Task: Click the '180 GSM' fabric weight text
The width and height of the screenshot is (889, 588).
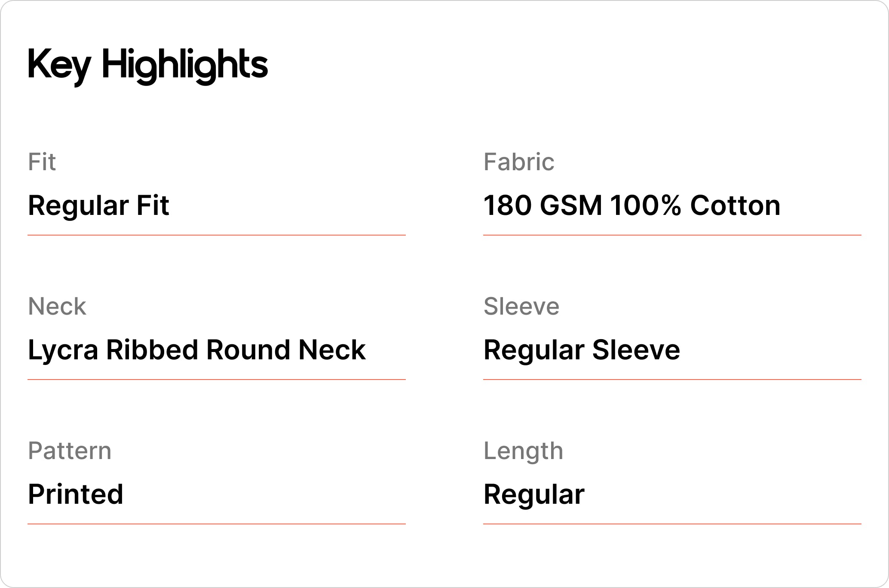Action: point(543,205)
